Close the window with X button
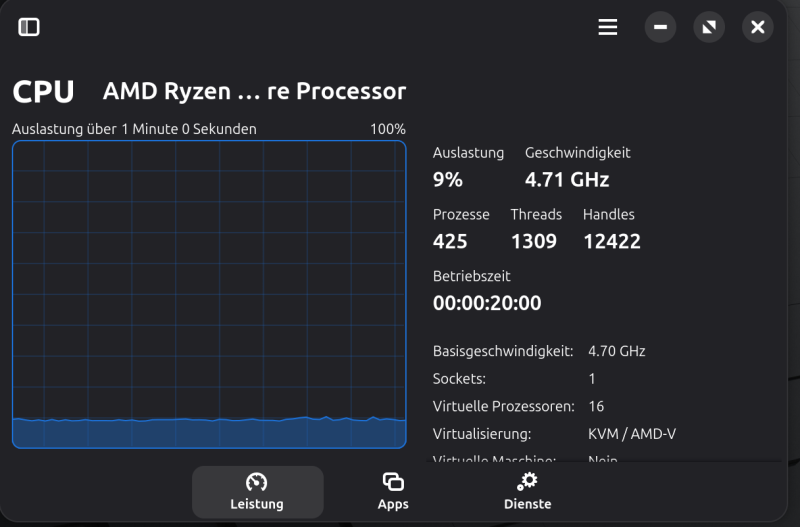 pos(758,27)
